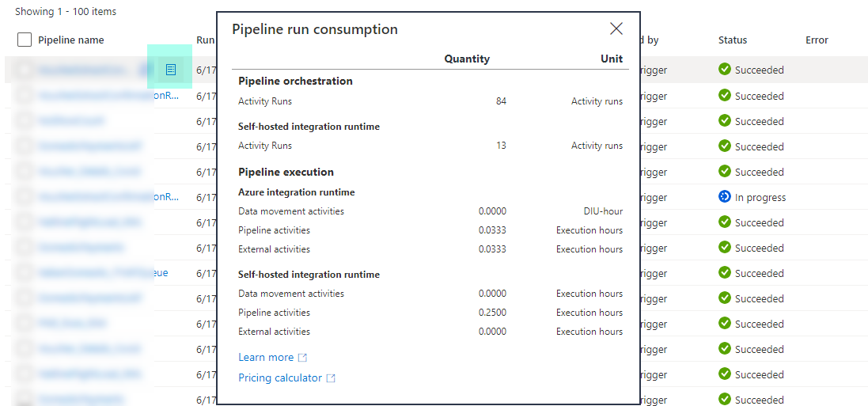Viewport: 868px width, 406px height.
Task: Click external-link icon beside Pricing calculator
Action: [x=331, y=378]
